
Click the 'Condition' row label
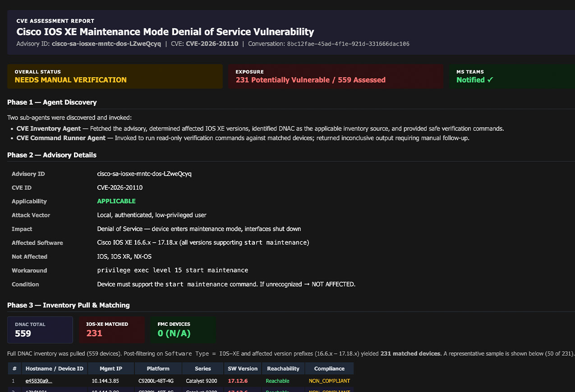[x=25, y=284]
